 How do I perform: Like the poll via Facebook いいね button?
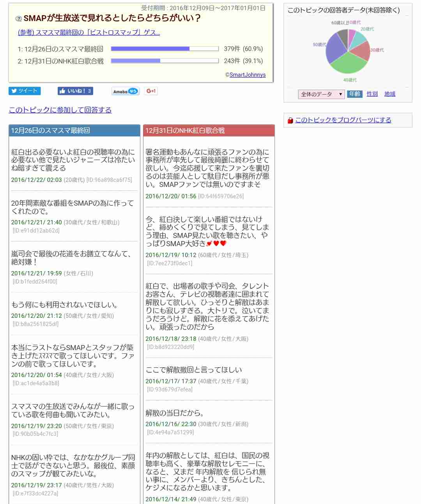[x=75, y=91]
